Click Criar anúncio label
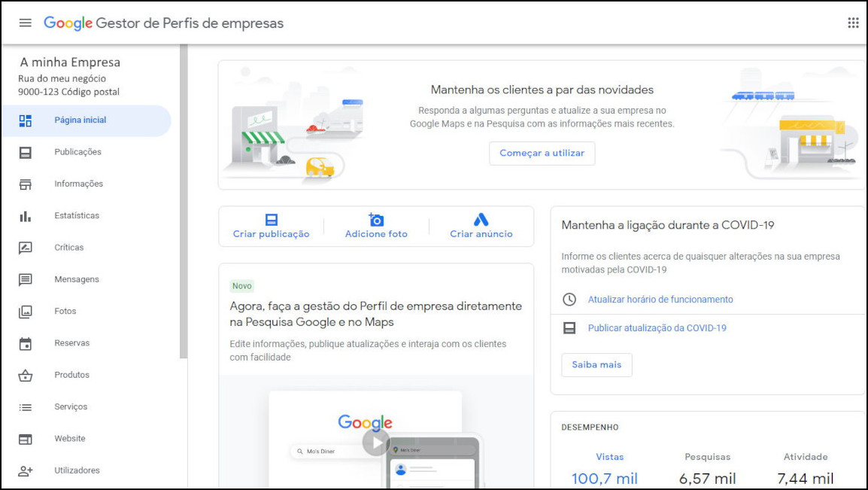868x490 pixels. point(481,234)
